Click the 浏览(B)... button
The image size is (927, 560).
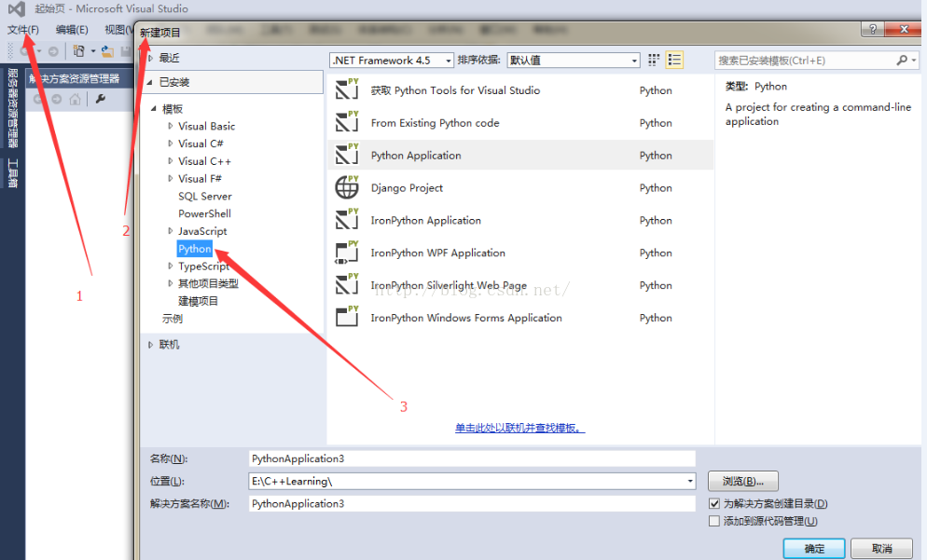pos(742,482)
